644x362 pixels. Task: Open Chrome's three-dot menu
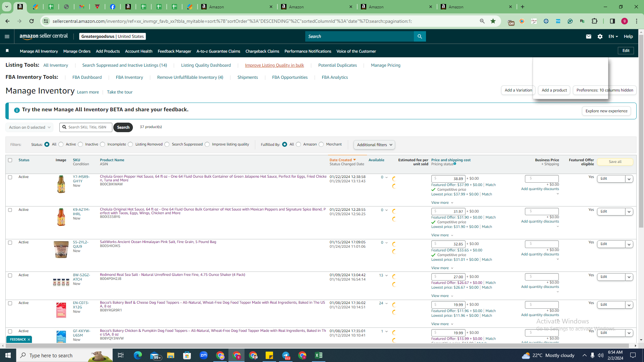[637, 21]
